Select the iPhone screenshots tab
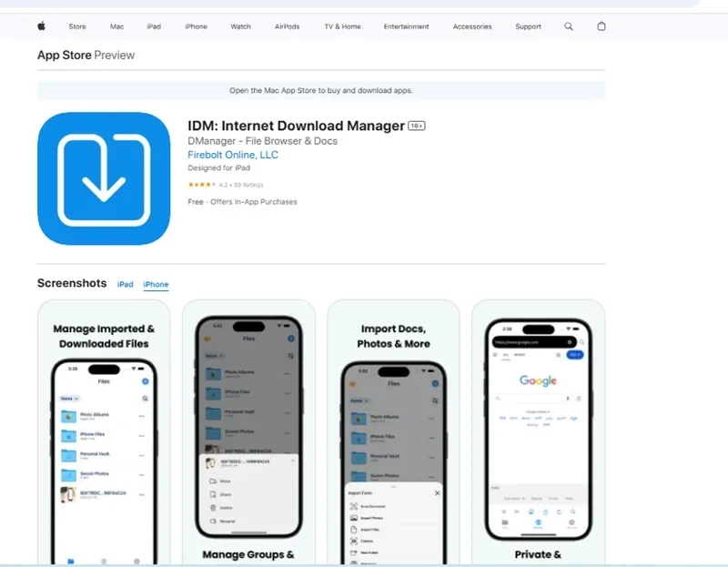This screenshot has width=728, height=567. 156,284
